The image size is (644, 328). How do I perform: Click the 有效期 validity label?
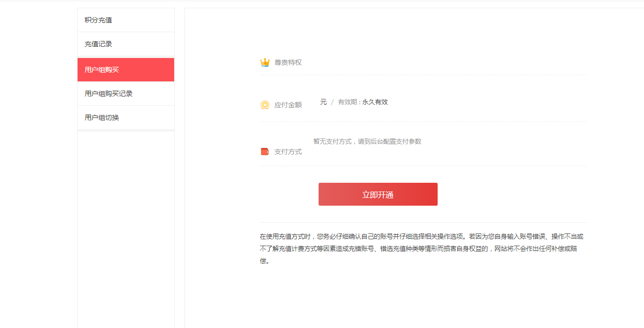click(348, 102)
